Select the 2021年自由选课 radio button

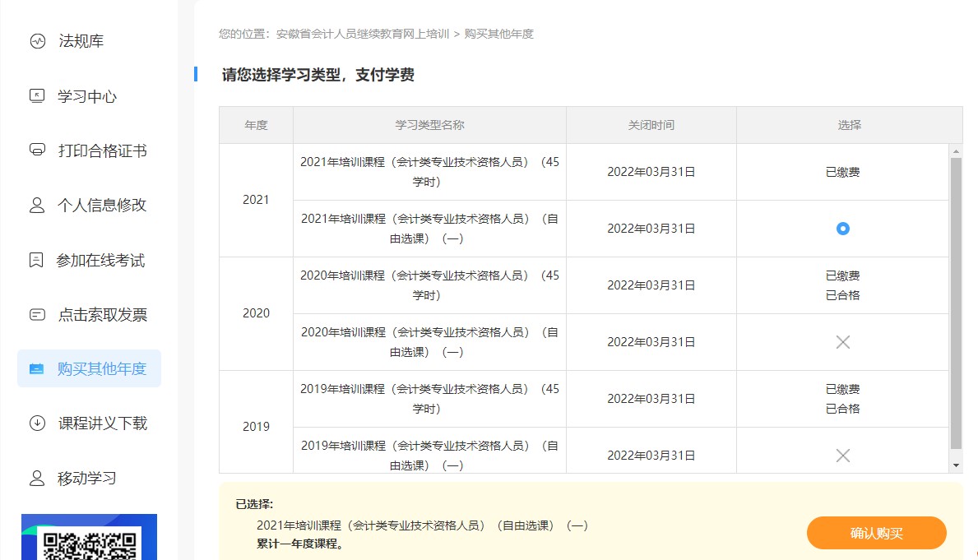tap(841, 229)
